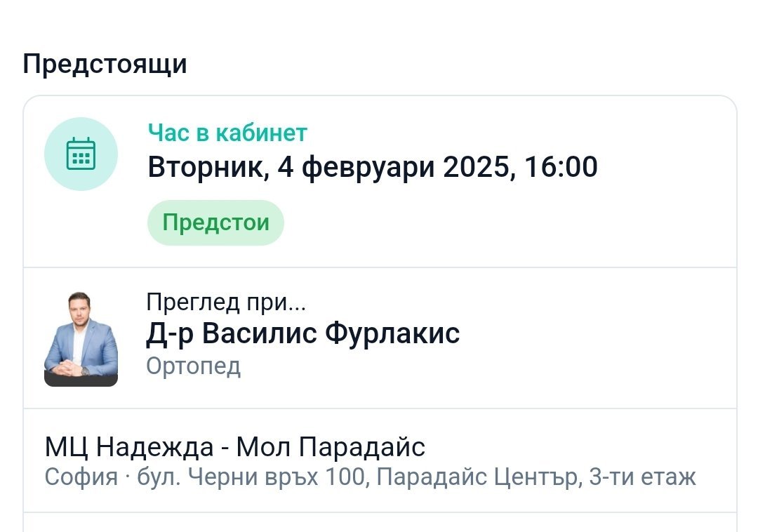Click the "Ортопед" specialty label
758x532 pixels.
tap(193, 366)
